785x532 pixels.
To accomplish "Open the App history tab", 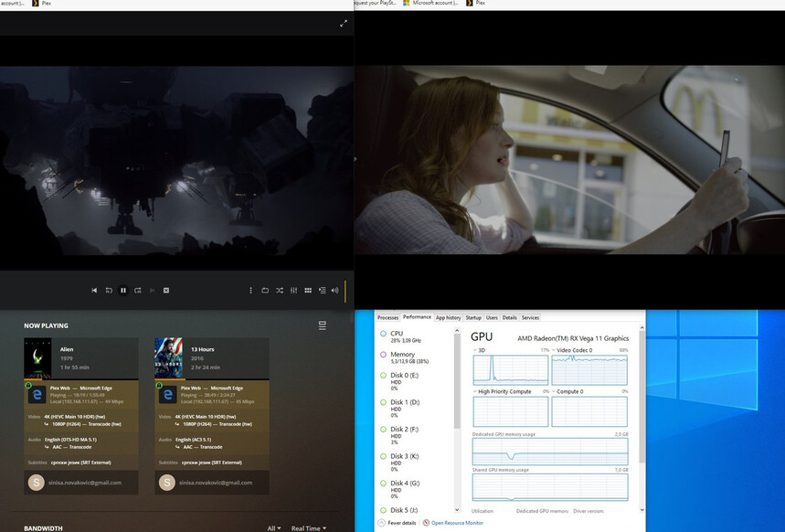I will pyautogui.click(x=448, y=317).
